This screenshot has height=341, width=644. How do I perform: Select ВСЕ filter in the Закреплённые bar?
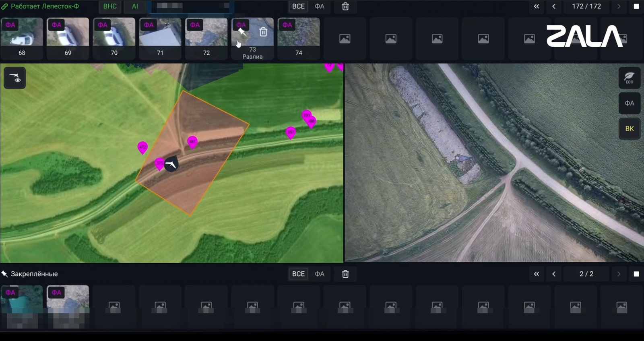point(298,274)
